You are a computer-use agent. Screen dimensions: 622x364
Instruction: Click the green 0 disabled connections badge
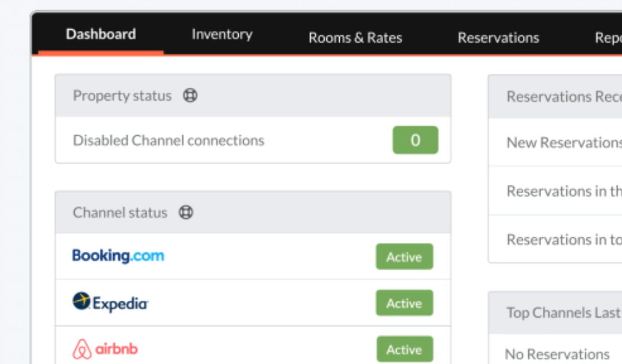pos(415,140)
